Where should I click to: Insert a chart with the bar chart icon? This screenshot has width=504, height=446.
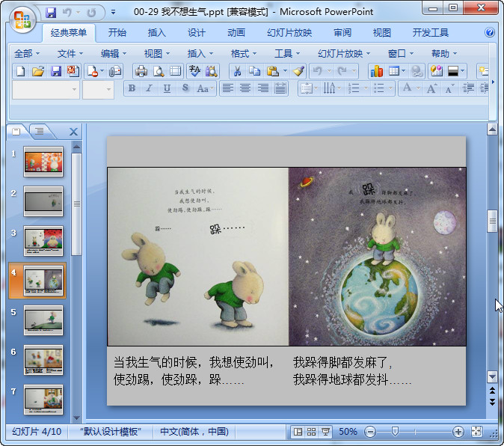click(376, 71)
